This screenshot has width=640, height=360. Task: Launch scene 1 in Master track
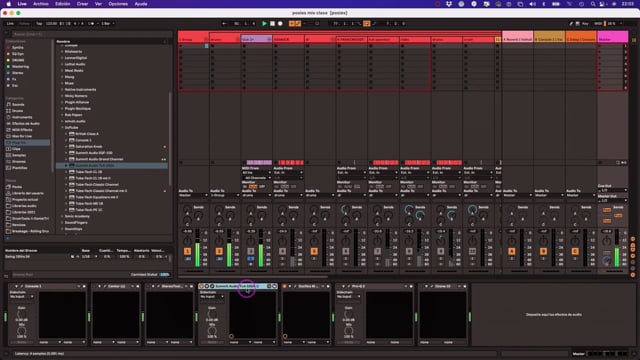click(600, 46)
